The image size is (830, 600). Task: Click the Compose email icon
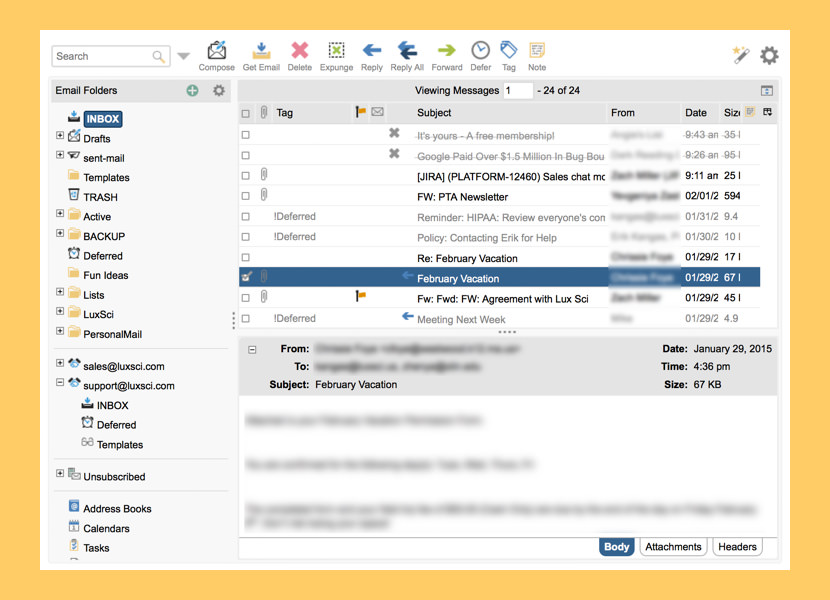[216, 51]
